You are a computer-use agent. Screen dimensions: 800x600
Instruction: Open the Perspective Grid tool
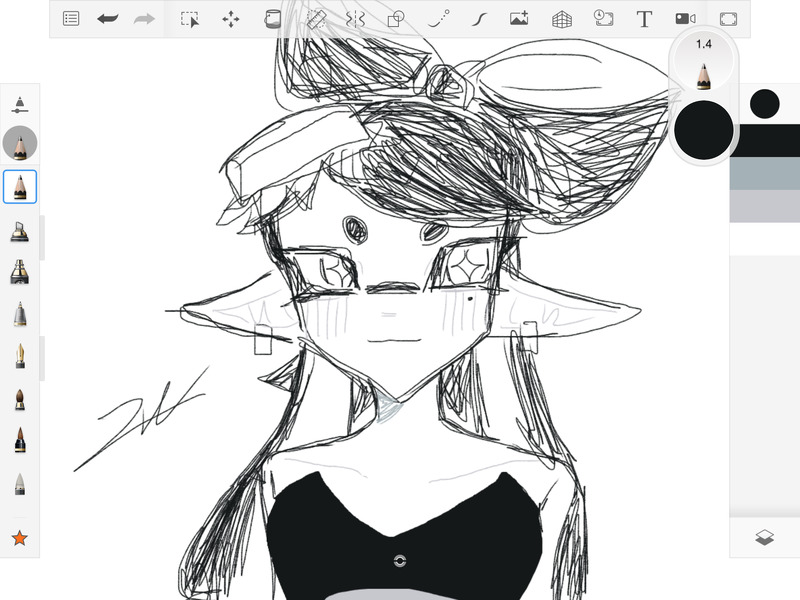(562, 19)
